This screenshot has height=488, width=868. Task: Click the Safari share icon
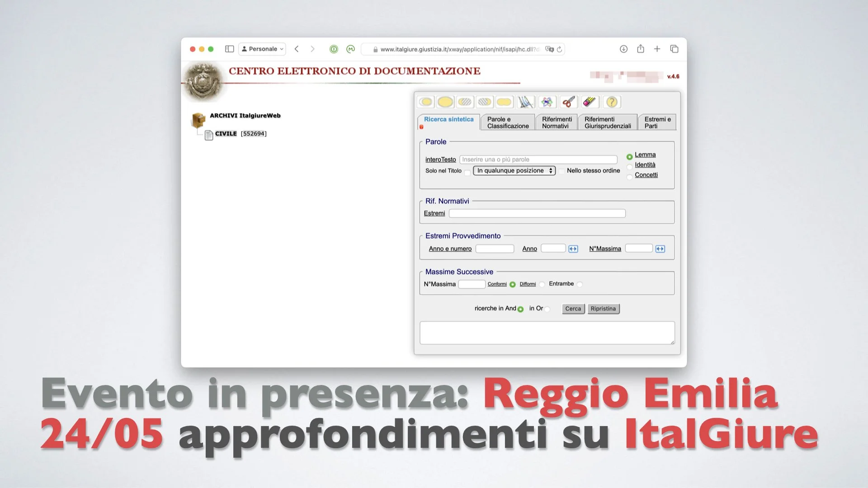tap(640, 49)
